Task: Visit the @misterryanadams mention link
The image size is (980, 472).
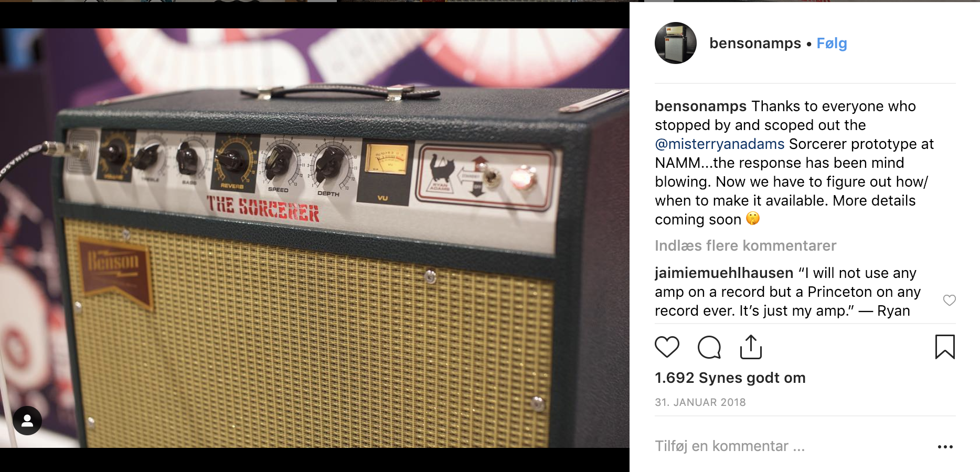Action: pyautogui.click(x=719, y=144)
